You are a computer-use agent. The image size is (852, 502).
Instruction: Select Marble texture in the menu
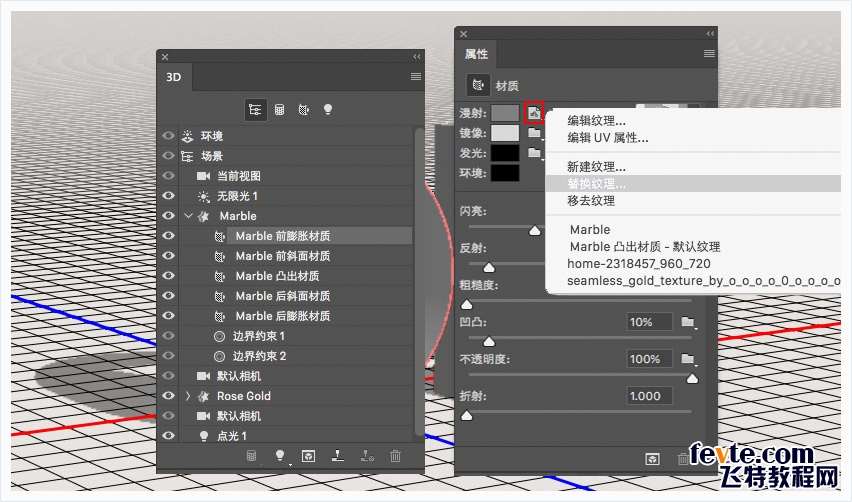pos(590,229)
